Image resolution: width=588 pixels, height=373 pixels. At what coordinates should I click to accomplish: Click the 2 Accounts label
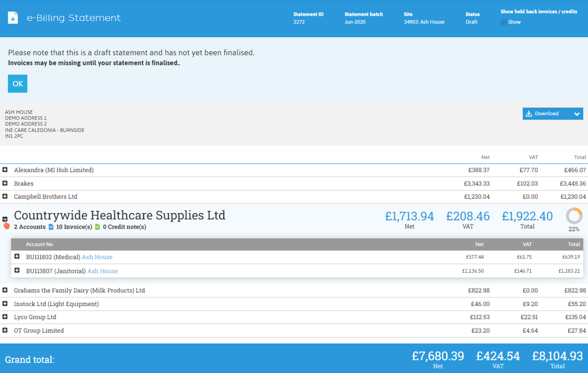[30, 227]
